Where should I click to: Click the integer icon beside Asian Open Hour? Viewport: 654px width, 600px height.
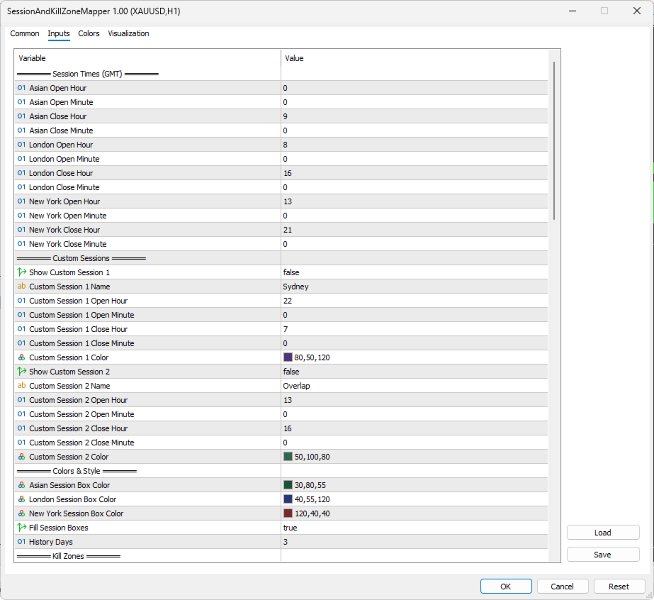click(22, 88)
